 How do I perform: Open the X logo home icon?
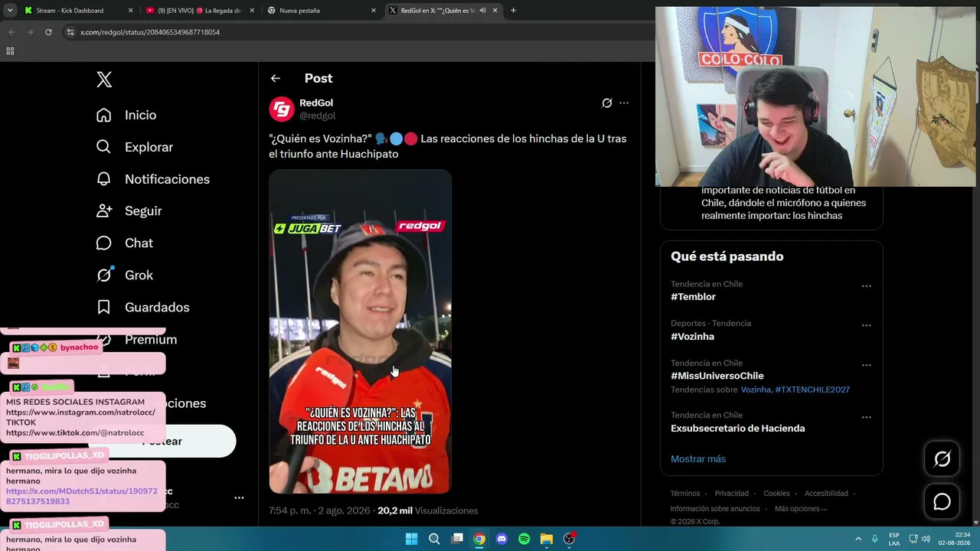coord(104,80)
